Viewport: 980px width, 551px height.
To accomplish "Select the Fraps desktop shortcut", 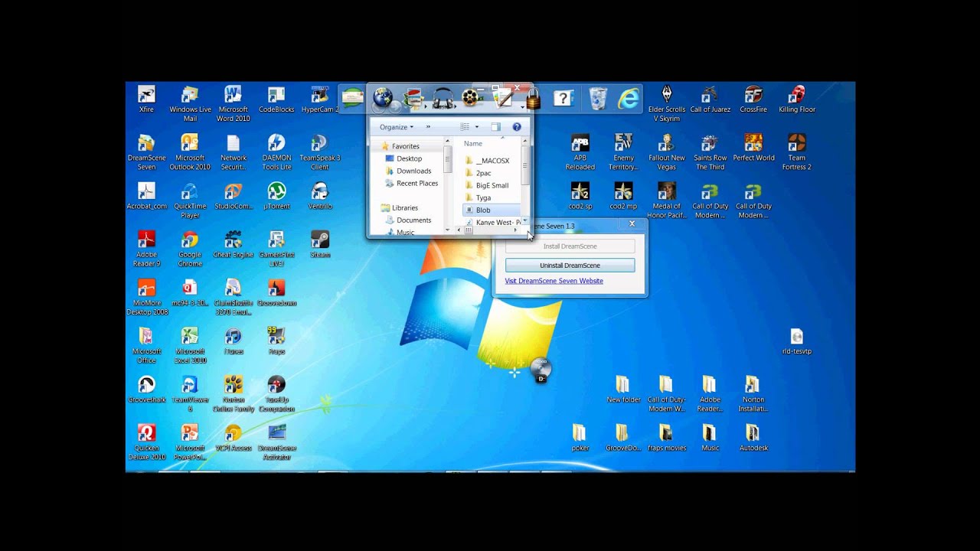I will (x=276, y=341).
